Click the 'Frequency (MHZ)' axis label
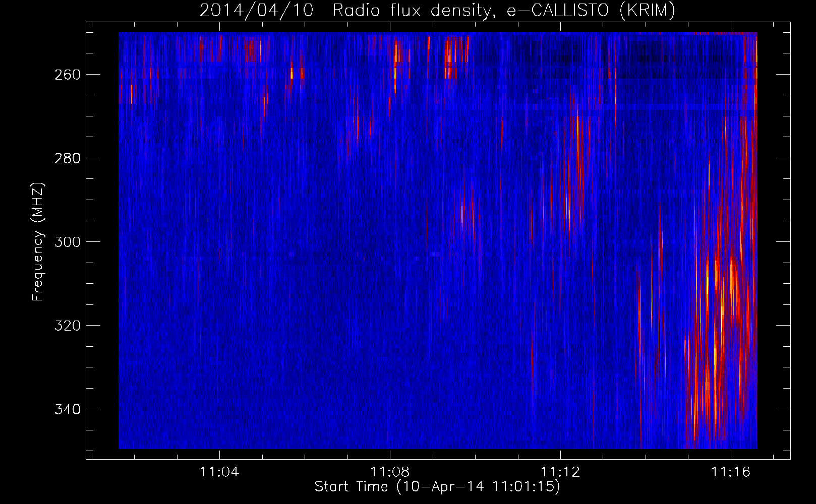Screen dimensions: 816x504 [38, 242]
